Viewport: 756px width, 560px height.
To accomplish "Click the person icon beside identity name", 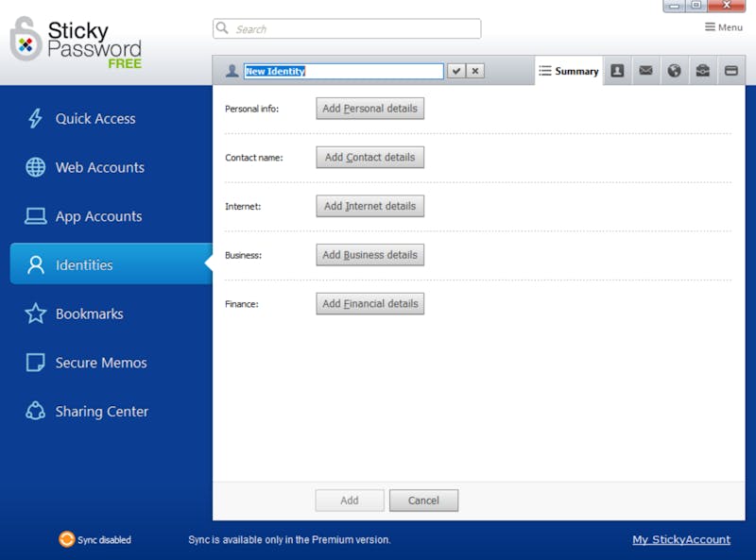I will pyautogui.click(x=232, y=71).
